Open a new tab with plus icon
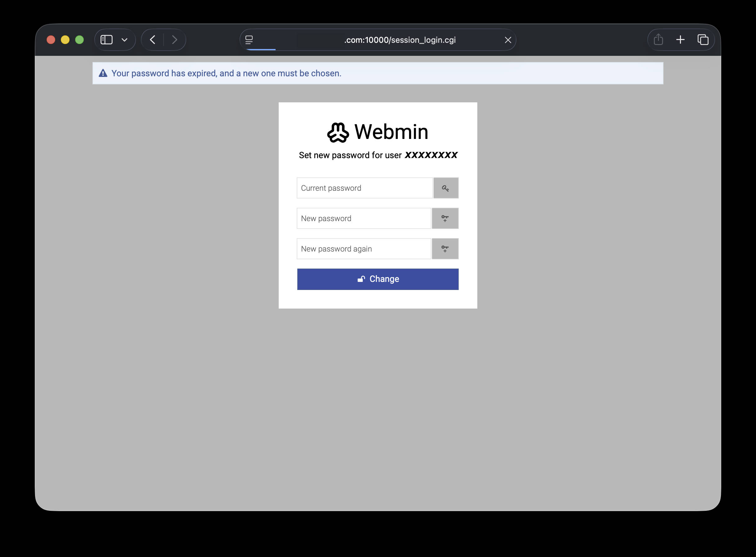The width and height of the screenshot is (756, 557). pos(681,40)
